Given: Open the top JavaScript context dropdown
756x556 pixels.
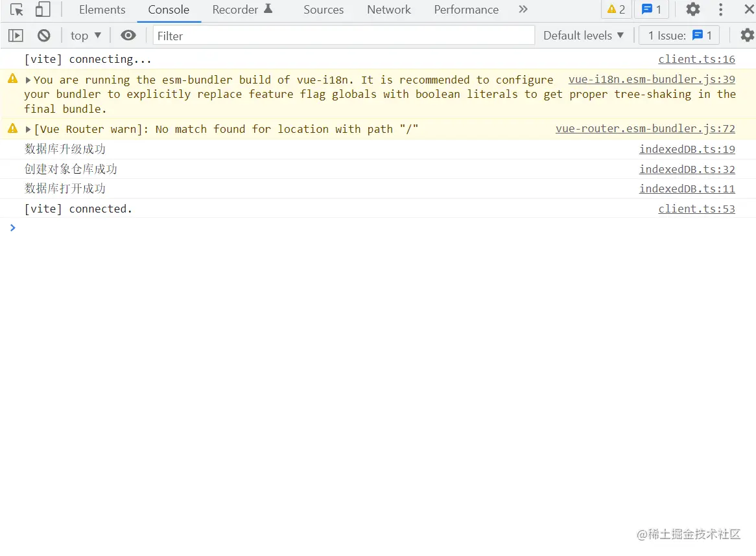Looking at the screenshot, I should (86, 36).
